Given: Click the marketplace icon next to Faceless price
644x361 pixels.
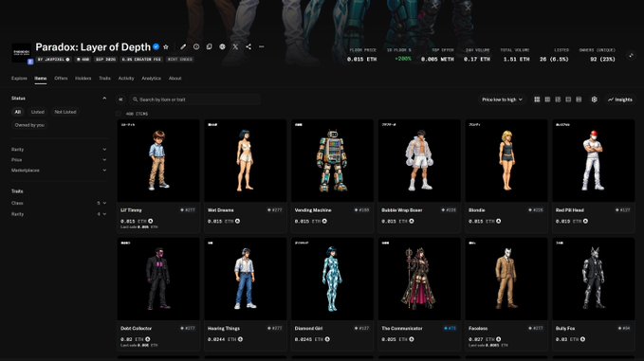Looking at the screenshot, I should (498, 339).
